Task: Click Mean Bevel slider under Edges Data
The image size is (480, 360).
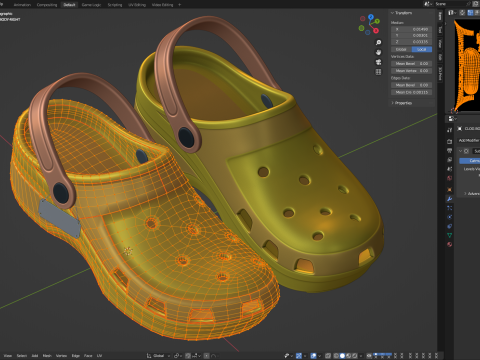Action: coord(412,85)
